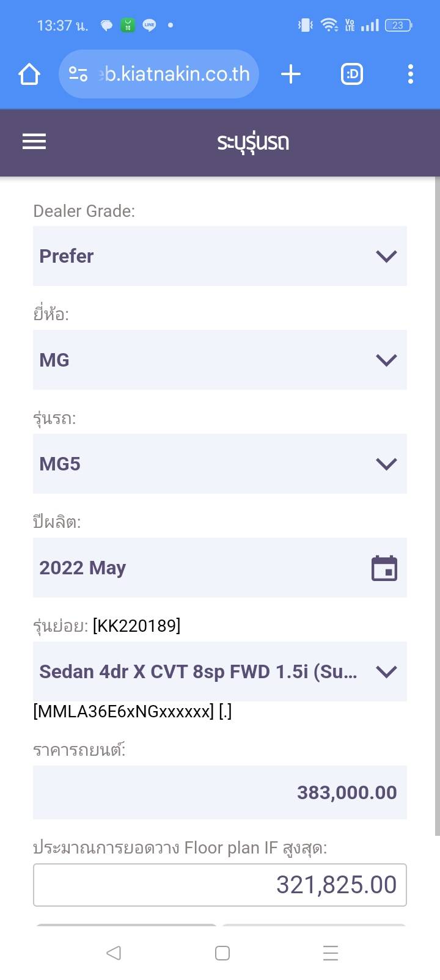Expand the Sedan 4dr sub-model dropdown
440x980 pixels.
[220, 671]
